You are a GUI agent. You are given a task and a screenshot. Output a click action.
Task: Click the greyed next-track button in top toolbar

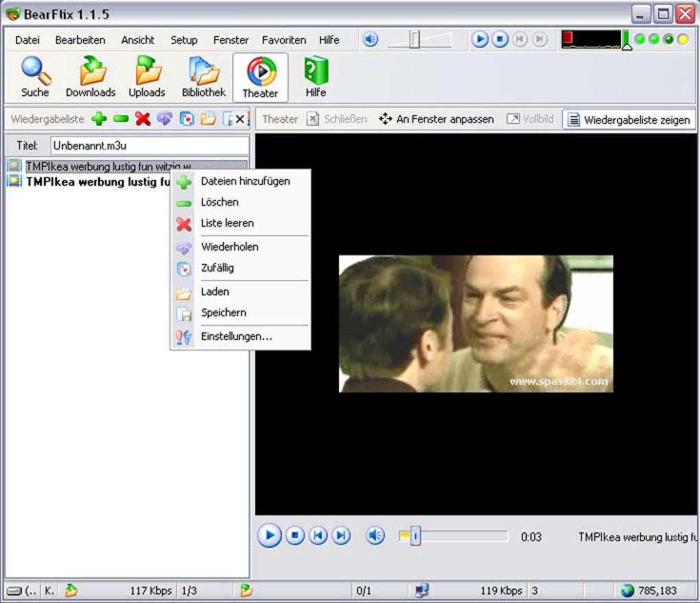tap(539, 40)
